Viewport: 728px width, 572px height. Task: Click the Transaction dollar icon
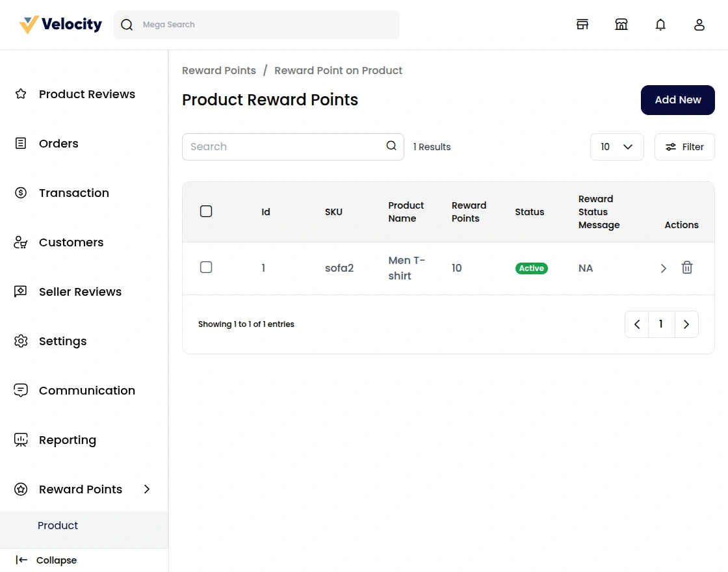[21, 192]
